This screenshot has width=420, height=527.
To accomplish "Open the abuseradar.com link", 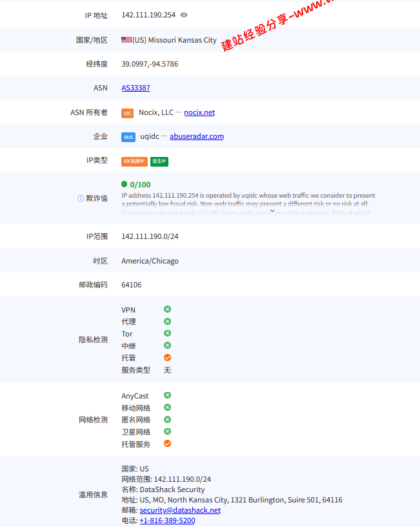I will pyautogui.click(x=197, y=136).
